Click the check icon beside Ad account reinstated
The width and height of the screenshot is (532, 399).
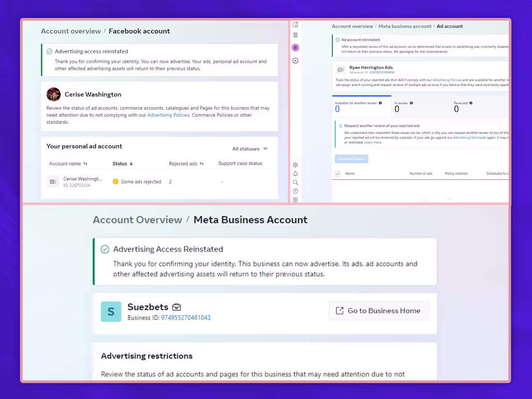(338, 40)
